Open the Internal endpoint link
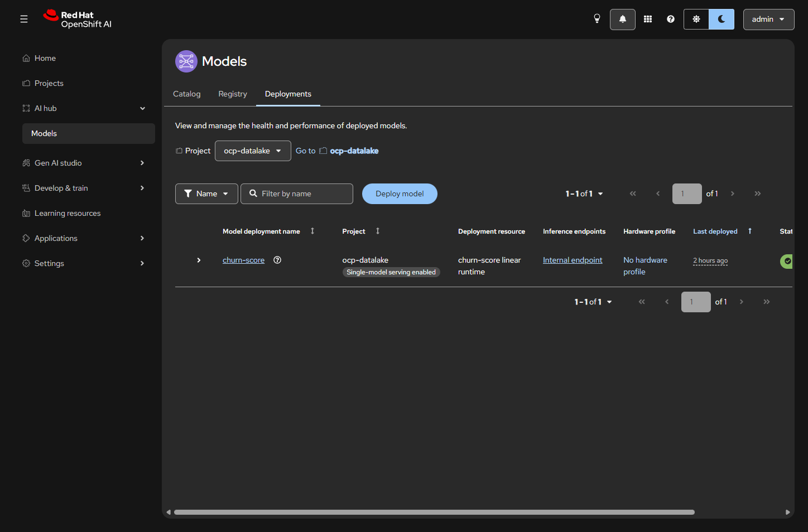 click(573, 260)
